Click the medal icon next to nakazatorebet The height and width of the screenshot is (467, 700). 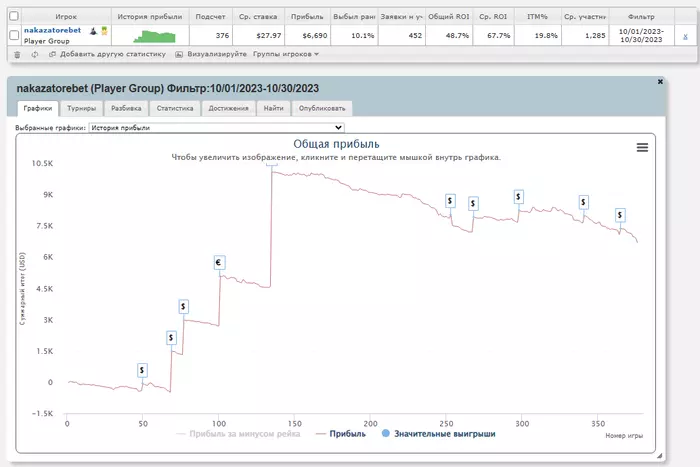pos(104,31)
